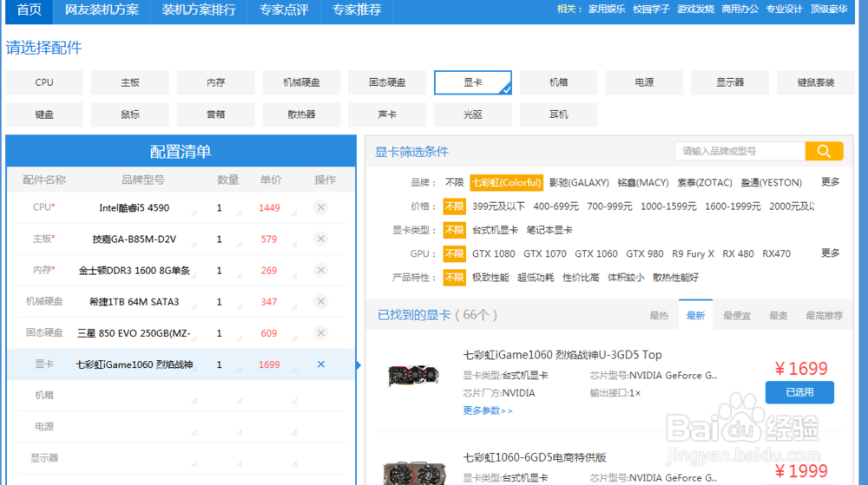868x485 pixels.
Task: Filter price 399元及以下
Action: [x=498, y=206]
